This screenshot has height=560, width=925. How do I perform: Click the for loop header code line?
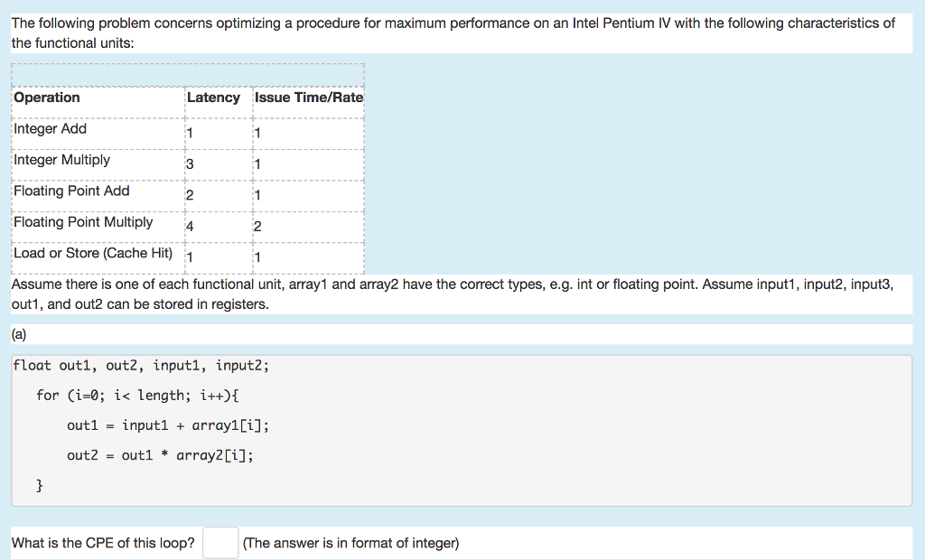click(137, 396)
